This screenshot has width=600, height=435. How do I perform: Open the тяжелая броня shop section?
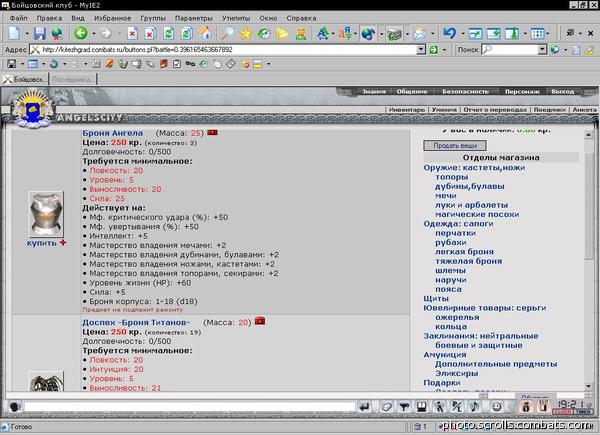pos(468,261)
